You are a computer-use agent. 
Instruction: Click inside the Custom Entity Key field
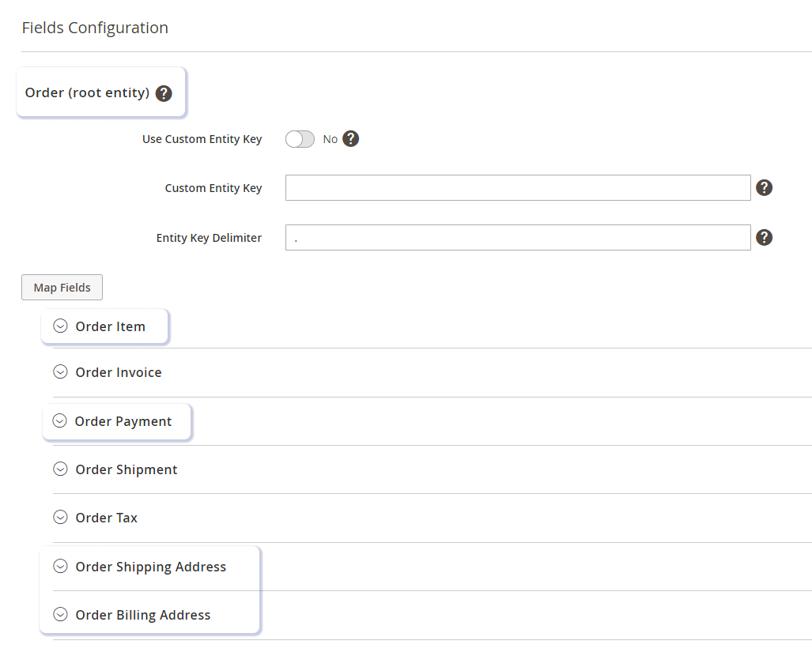[518, 187]
